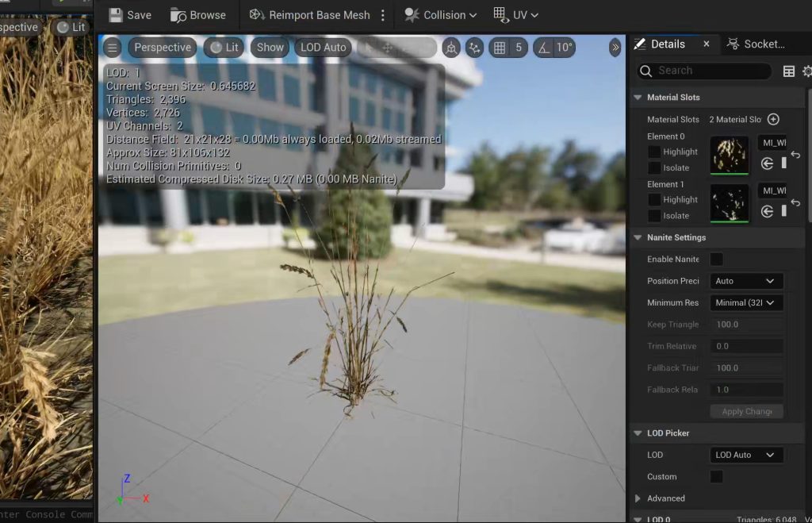Screen dimensions: 812x523
Task: Toggle rotation snapping angle icon
Action: (543, 48)
